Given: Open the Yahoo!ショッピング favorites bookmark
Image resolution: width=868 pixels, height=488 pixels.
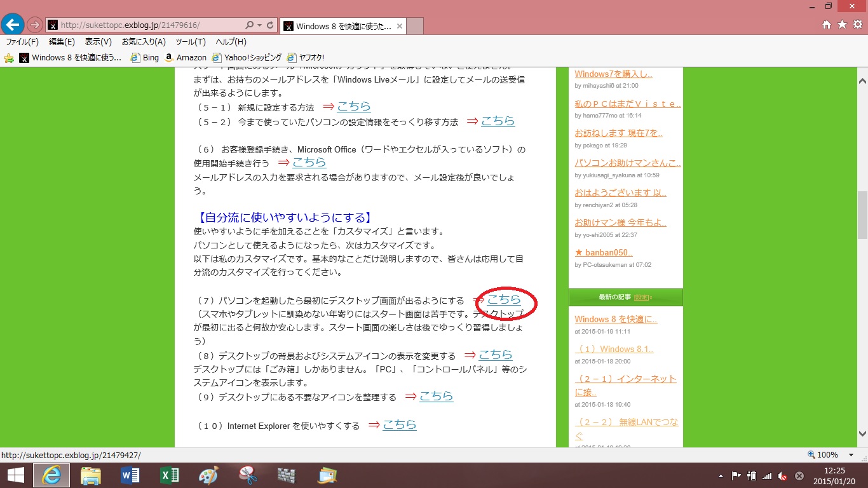Looking at the screenshot, I should click(x=247, y=58).
